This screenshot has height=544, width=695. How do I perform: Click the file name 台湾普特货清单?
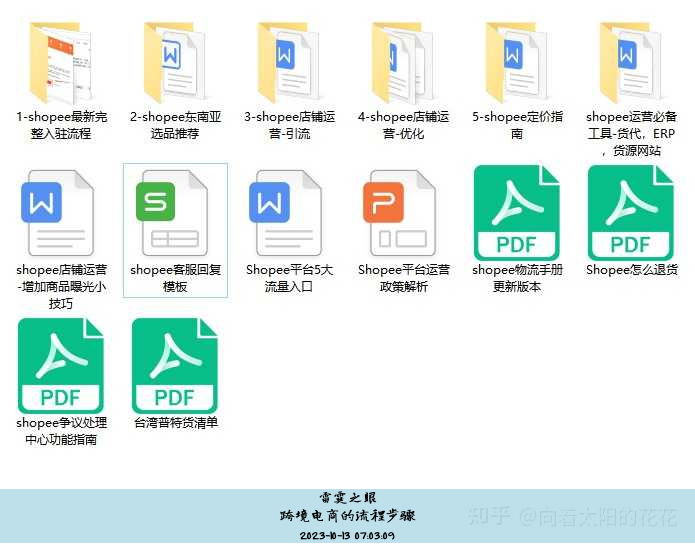click(176, 423)
